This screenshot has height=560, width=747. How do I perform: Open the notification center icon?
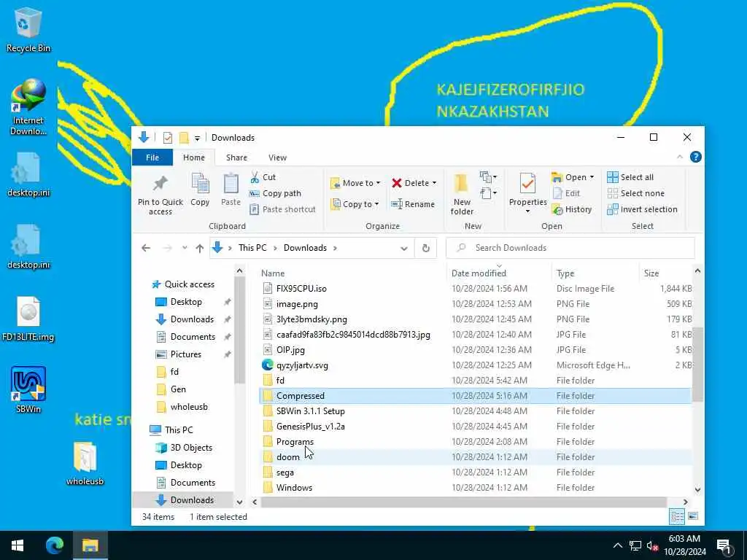[x=724, y=545]
